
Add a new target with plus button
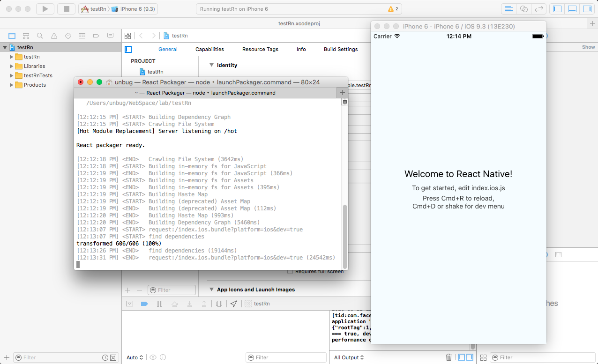point(128,290)
